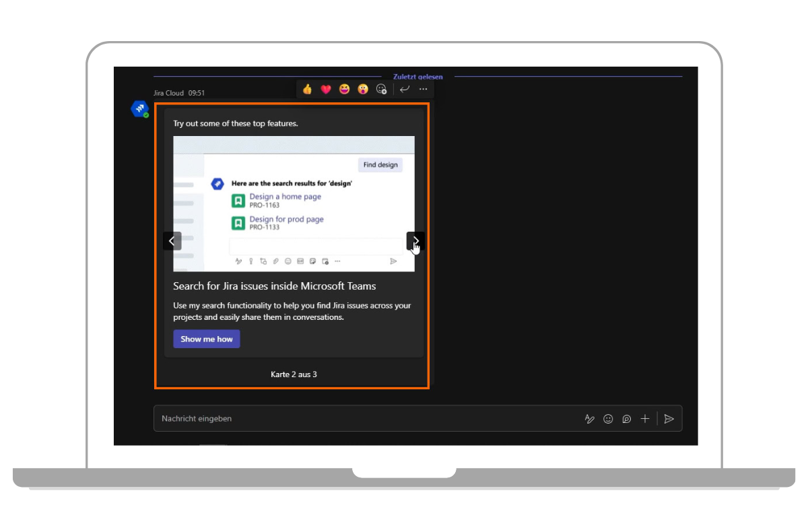Click the Jira search preview image
Image resolution: width=808 pixels, height=532 pixels.
[x=294, y=203]
